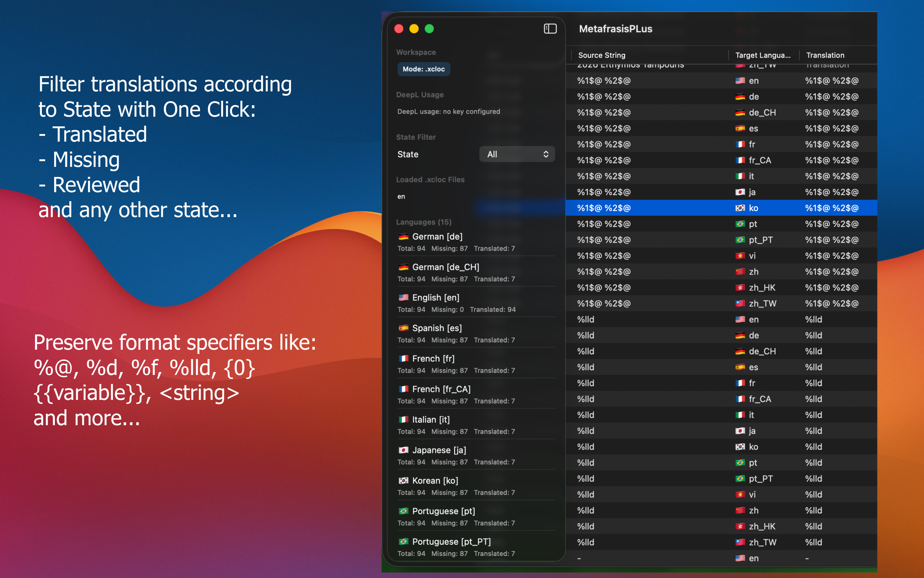Click the Korean flag beside Korean [ko]
Image resolution: width=924 pixels, height=578 pixels.
coord(403,480)
